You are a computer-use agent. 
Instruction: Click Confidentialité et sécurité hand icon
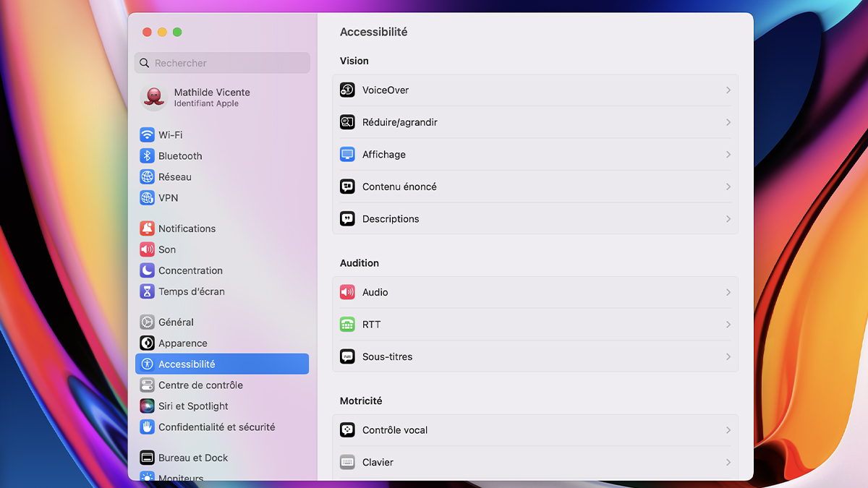pos(147,427)
